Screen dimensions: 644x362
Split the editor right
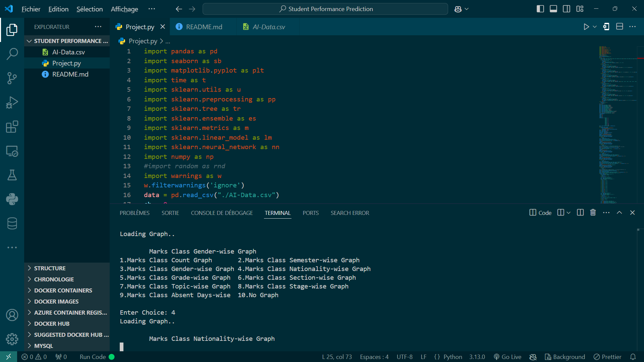point(620,27)
